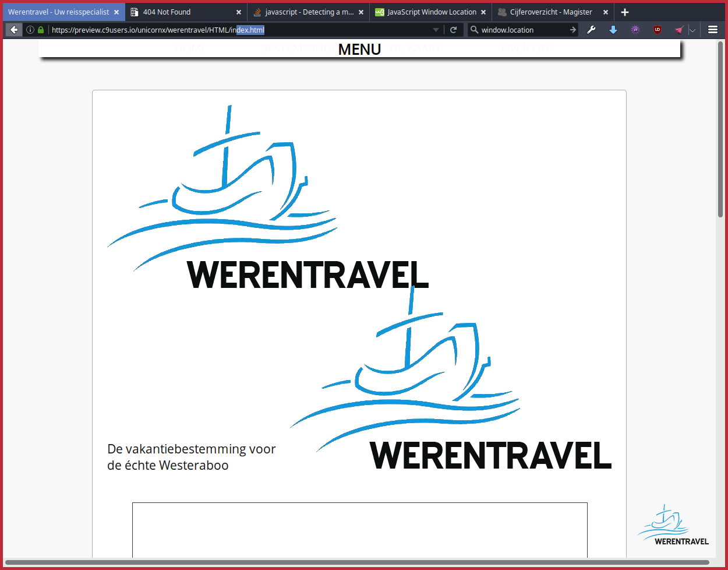Reload the current page
Viewport: 728px width, 570px height.
pos(453,30)
